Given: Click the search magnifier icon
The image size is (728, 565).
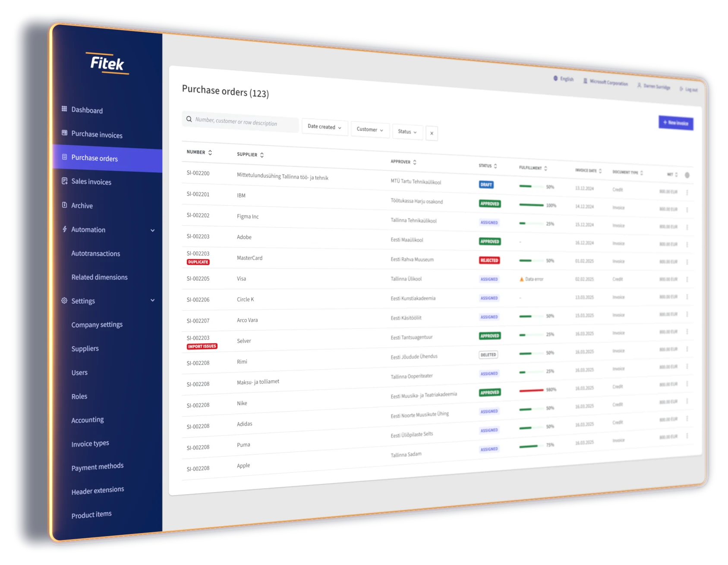Looking at the screenshot, I should point(189,119).
